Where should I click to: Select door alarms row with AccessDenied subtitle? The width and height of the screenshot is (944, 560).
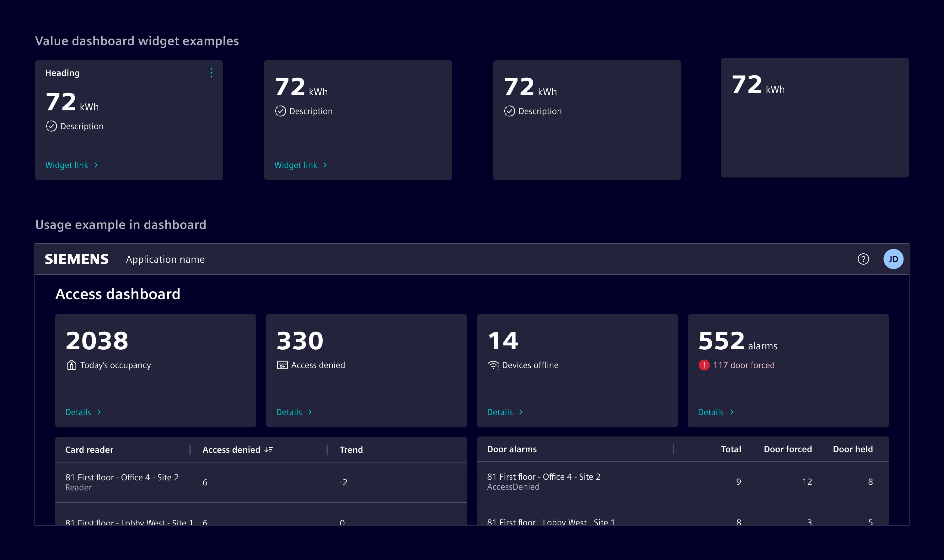click(683, 482)
